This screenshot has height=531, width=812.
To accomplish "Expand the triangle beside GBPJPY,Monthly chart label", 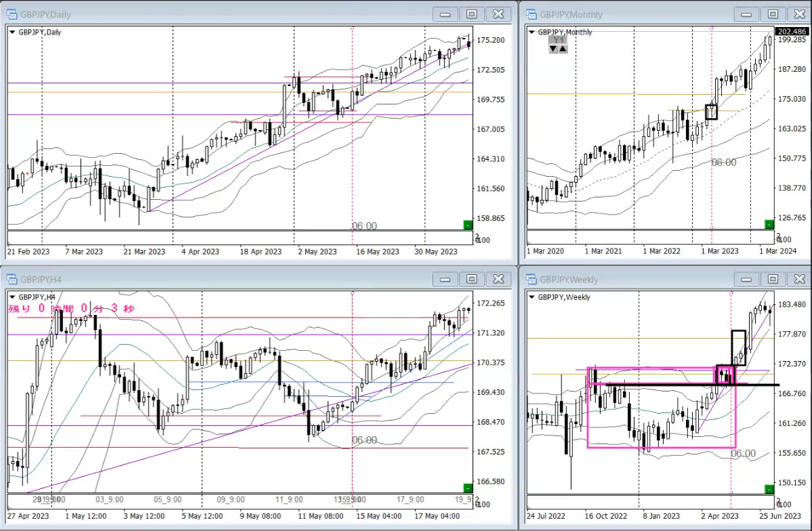I will tap(531, 32).
